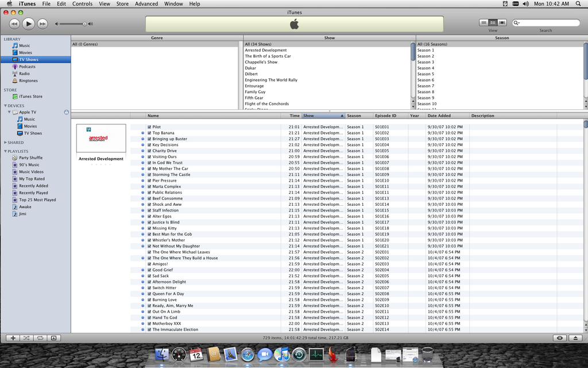Click the add playlist plus button
Image resolution: width=588 pixels, height=368 pixels.
point(13,338)
